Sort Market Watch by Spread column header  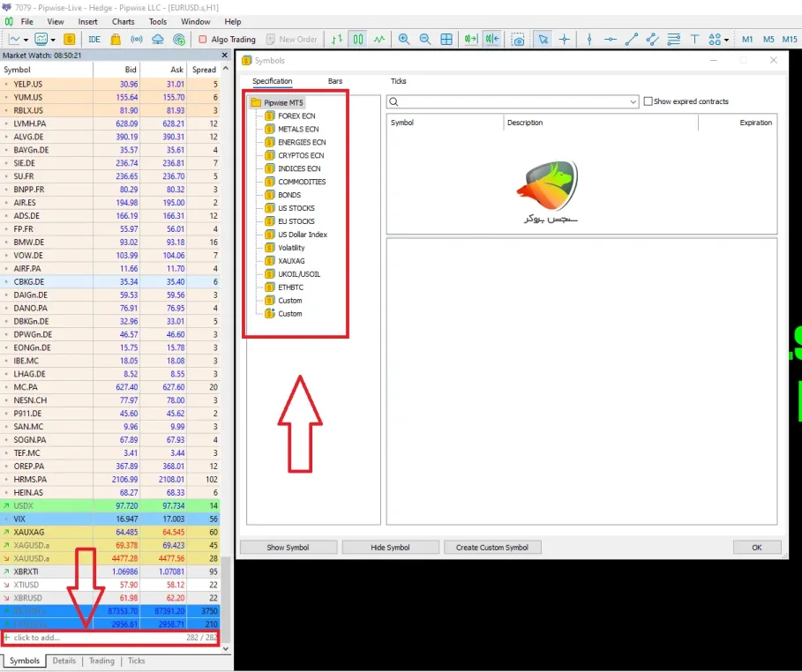(204, 70)
